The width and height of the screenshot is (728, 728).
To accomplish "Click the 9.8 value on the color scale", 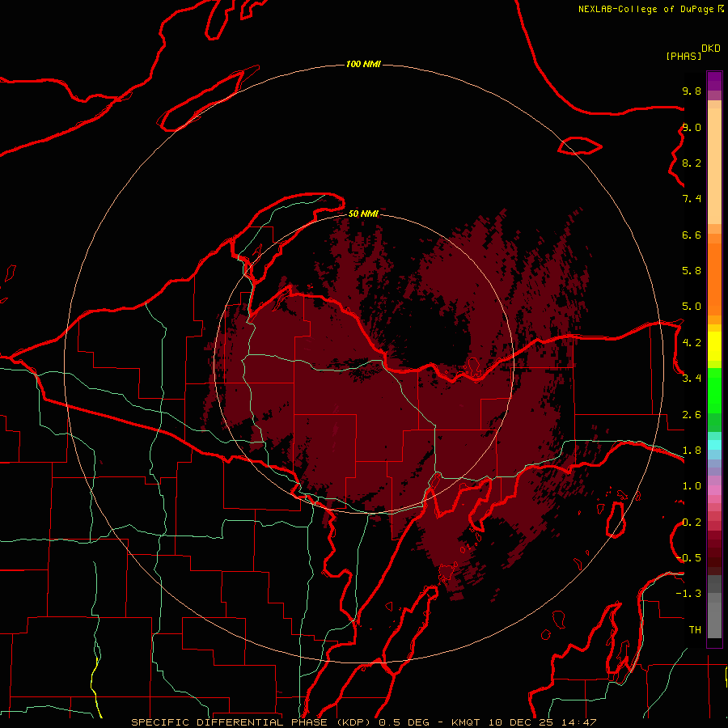I will click(692, 91).
